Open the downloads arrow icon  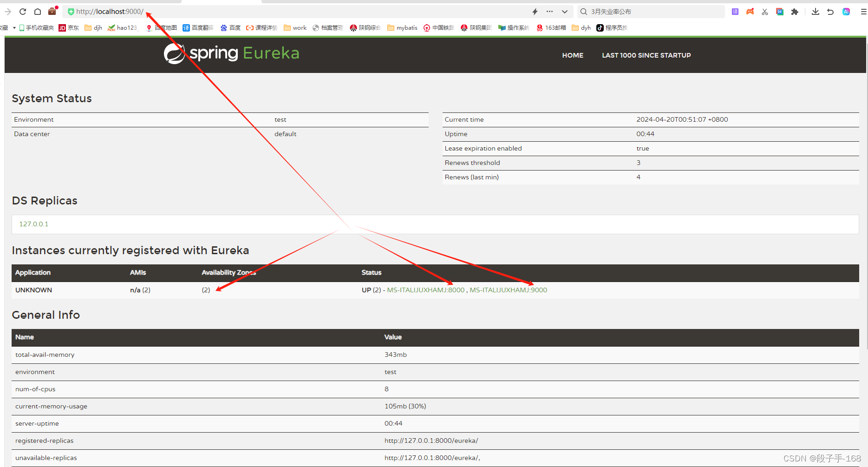coord(816,12)
